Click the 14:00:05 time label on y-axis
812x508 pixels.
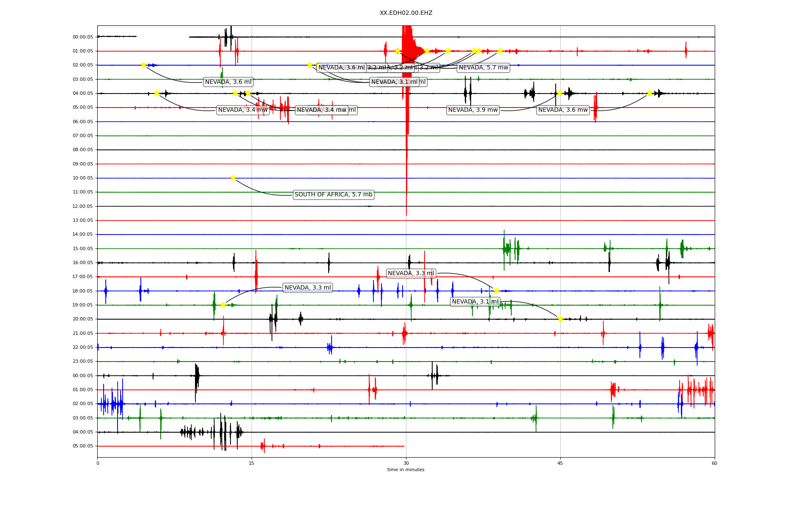83,235
